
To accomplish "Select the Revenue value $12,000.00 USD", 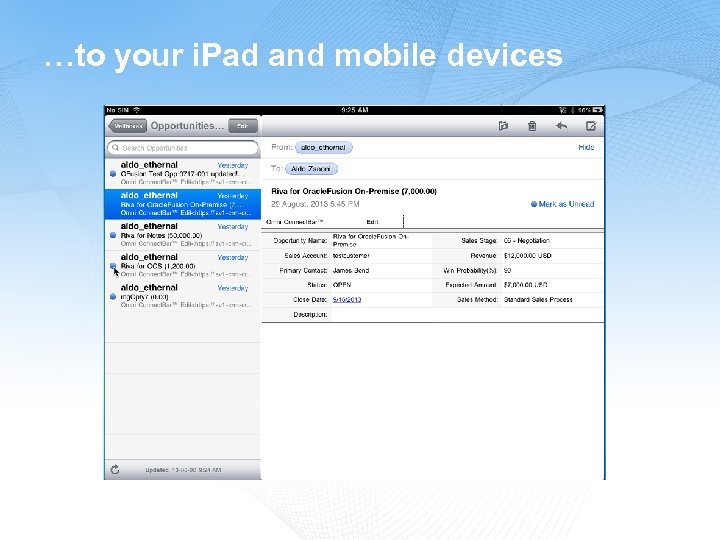I will coord(527,255).
